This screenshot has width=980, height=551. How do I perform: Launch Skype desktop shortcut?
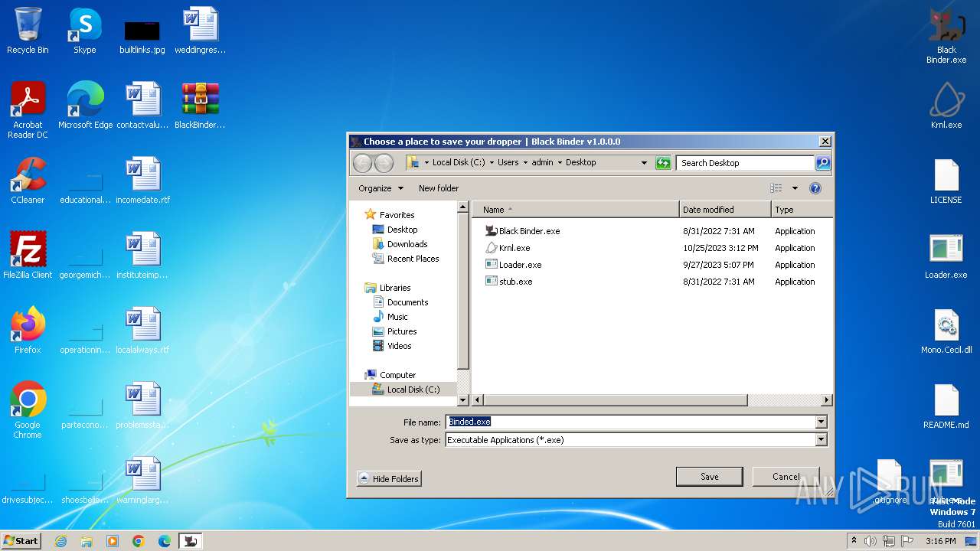(x=85, y=31)
